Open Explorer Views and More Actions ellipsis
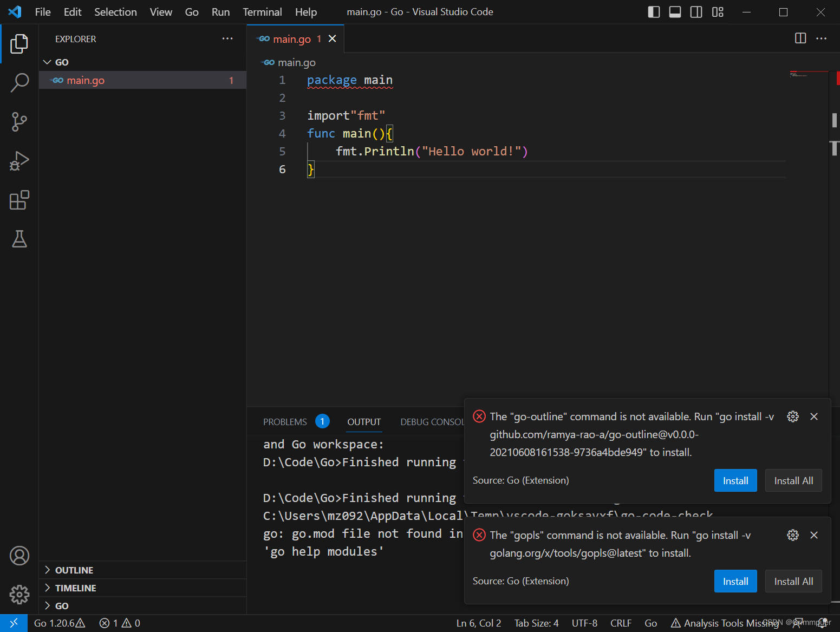 (227, 38)
